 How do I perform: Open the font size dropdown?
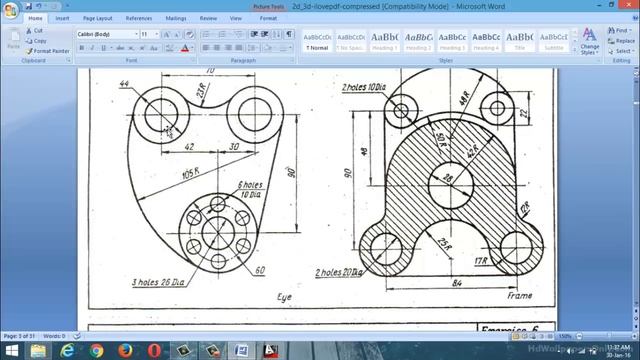click(157, 34)
